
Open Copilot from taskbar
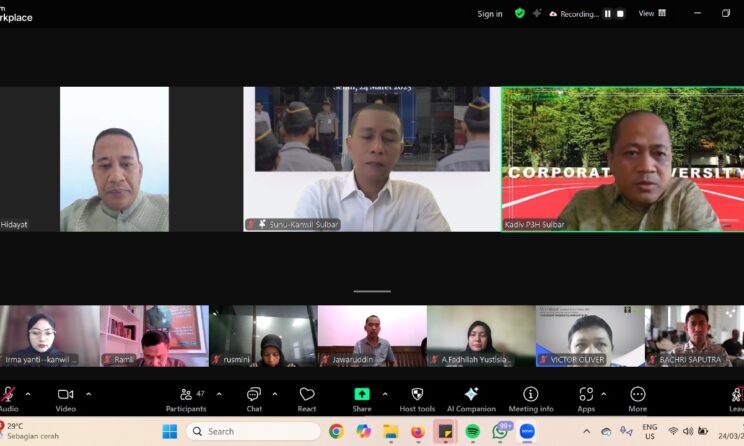tap(363, 431)
